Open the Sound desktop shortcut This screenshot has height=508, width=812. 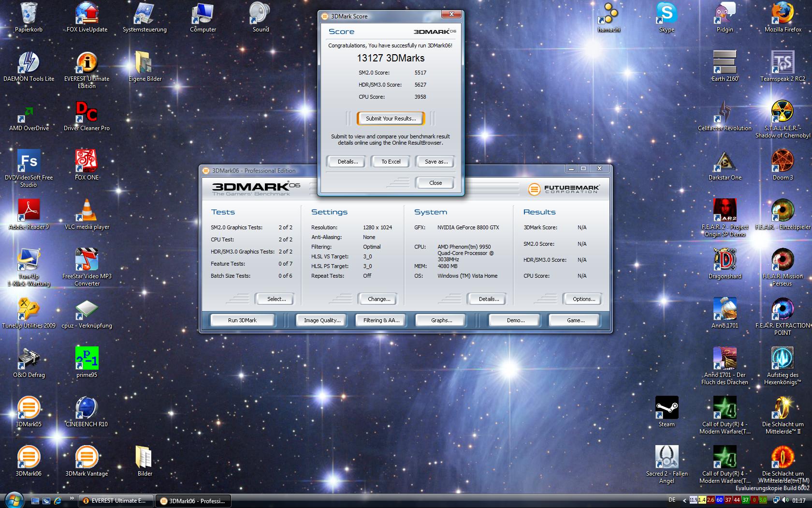261,17
